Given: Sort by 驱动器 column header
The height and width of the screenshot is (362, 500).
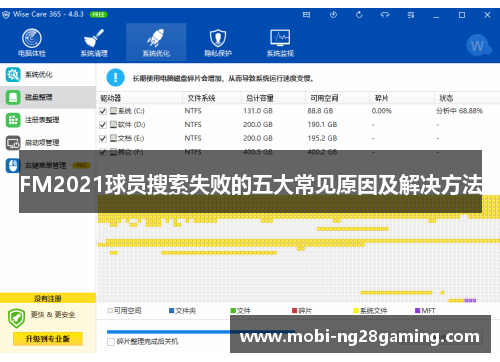Looking at the screenshot, I should coord(139,98).
